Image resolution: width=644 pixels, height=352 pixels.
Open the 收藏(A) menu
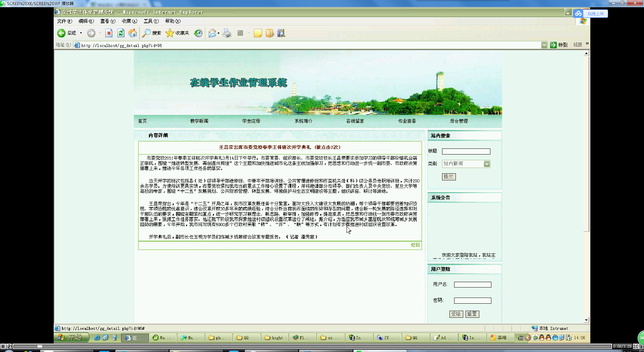click(129, 21)
